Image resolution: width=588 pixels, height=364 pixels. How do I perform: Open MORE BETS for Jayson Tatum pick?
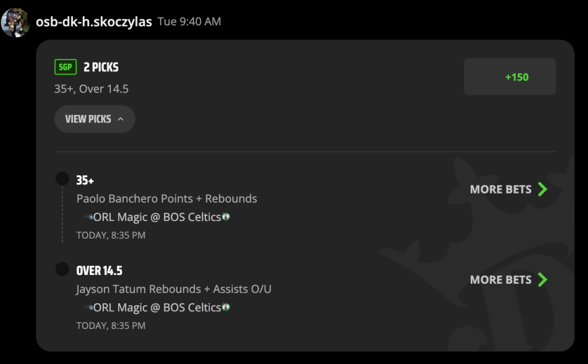pyautogui.click(x=509, y=280)
